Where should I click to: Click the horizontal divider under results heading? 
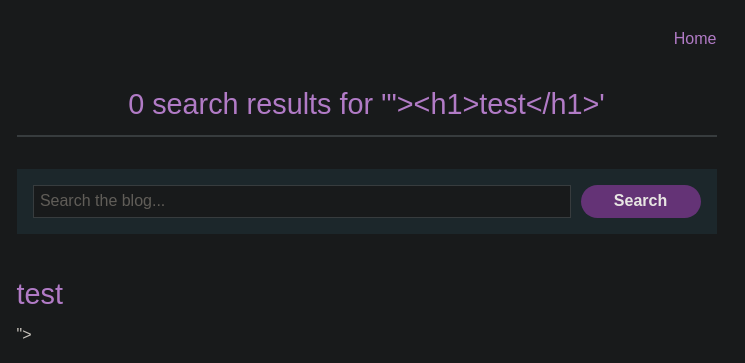click(x=367, y=136)
